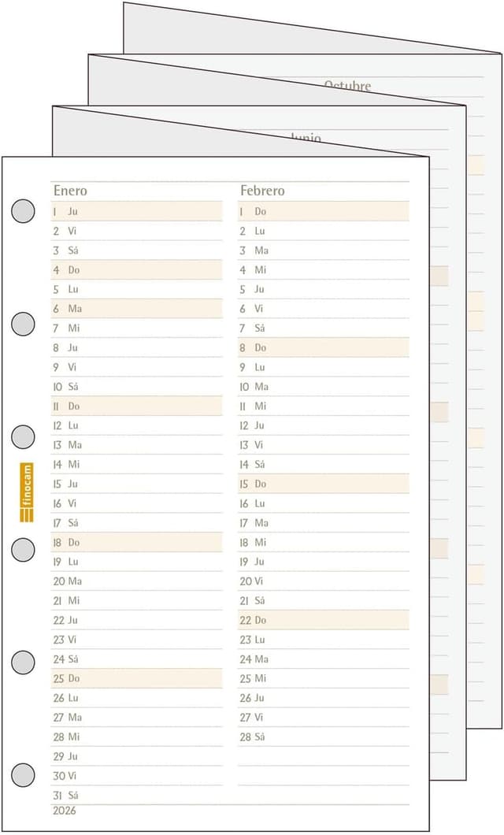Select the Enero month heading
Screen dimensions: 504x835
pyautogui.click(x=70, y=191)
